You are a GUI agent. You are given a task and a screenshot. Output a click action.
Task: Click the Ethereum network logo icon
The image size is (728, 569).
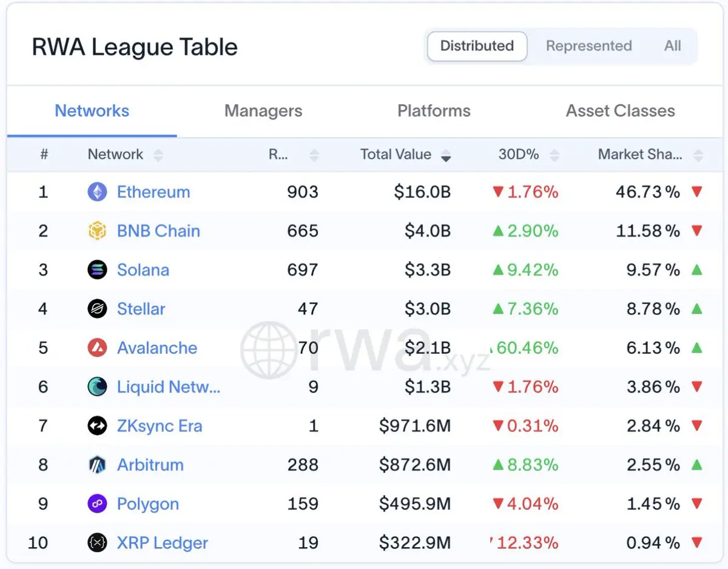click(97, 192)
